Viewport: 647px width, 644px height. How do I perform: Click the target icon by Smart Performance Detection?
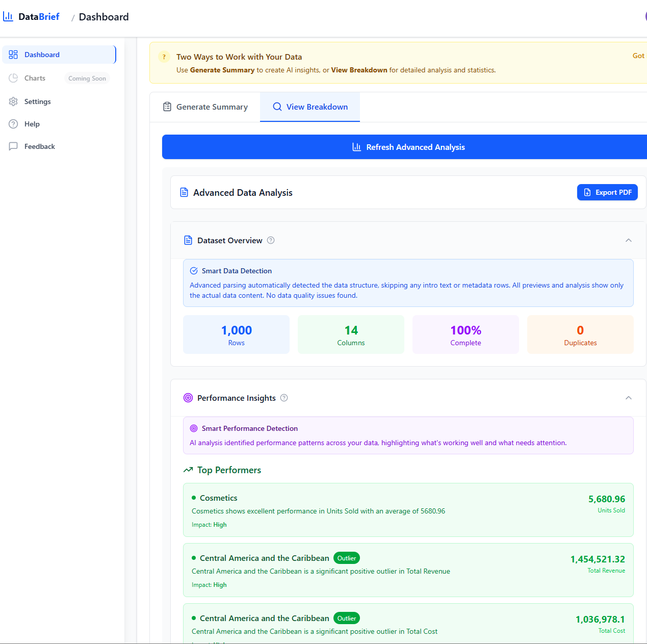coord(194,428)
